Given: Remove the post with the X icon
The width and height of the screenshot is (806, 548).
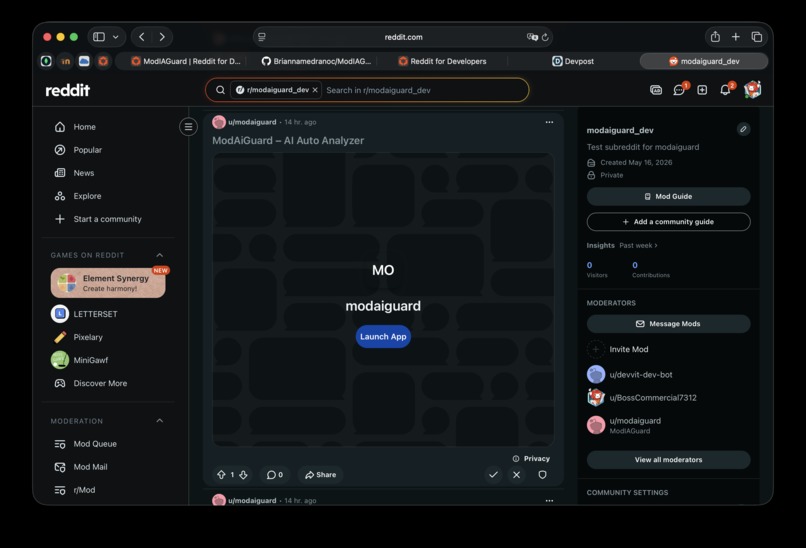Looking at the screenshot, I should (517, 475).
